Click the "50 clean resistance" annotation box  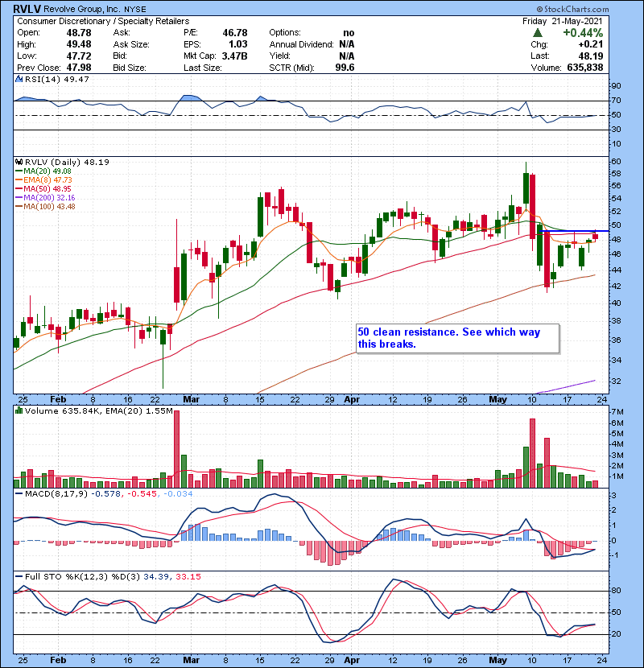pyautogui.click(x=458, y=339)
